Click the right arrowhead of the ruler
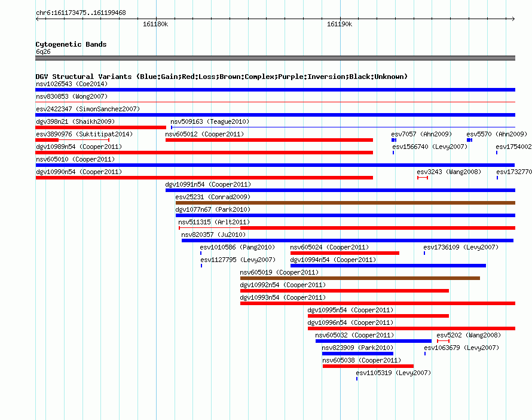This screenshot has height=420, width=532. coord(513,19)
